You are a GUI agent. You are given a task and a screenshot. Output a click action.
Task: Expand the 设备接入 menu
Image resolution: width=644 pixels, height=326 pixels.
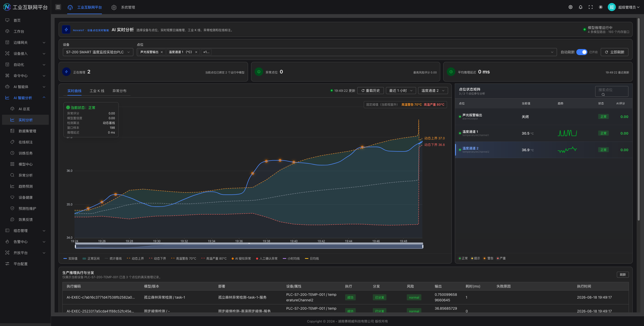click(25, 53)
